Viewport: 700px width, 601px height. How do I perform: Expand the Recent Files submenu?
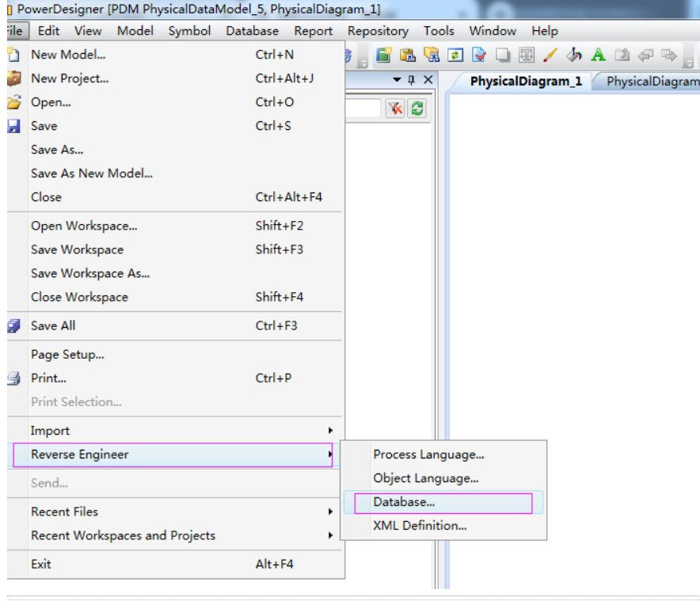click(x=330, y=512)
